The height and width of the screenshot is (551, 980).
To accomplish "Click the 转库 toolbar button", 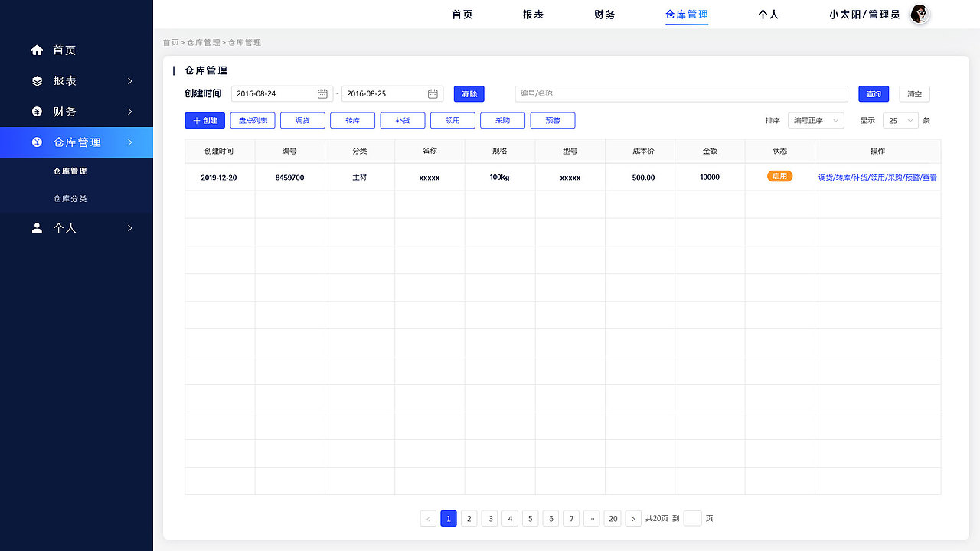I will 352,120.
